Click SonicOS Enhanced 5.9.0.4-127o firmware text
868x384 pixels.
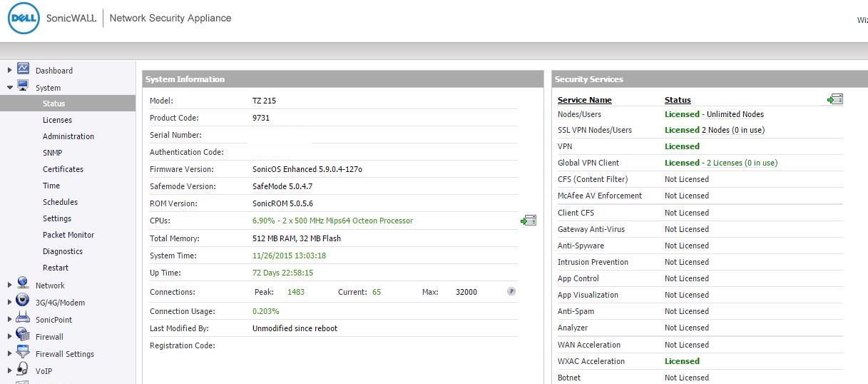(307, 169)
